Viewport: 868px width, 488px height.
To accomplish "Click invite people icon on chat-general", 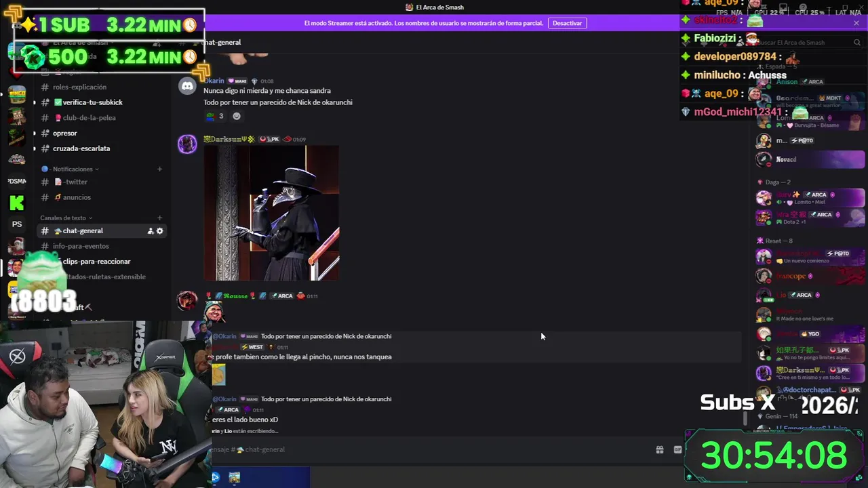I will [151, 231].
